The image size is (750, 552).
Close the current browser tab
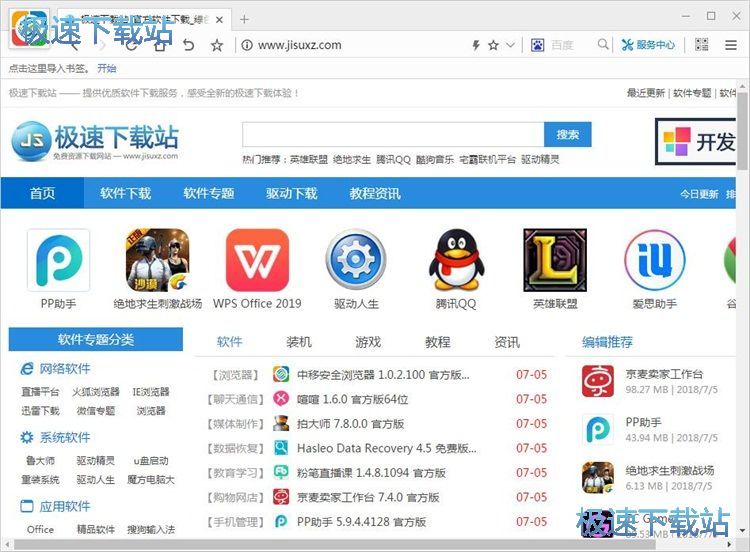pyautogui.click(x=219, y=20)
